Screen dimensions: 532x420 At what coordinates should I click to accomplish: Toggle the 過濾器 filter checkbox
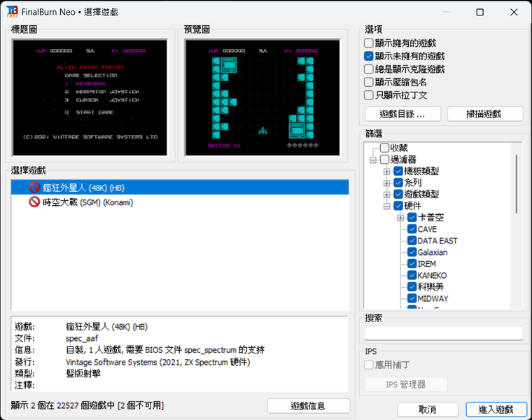[x=384, y=160]
